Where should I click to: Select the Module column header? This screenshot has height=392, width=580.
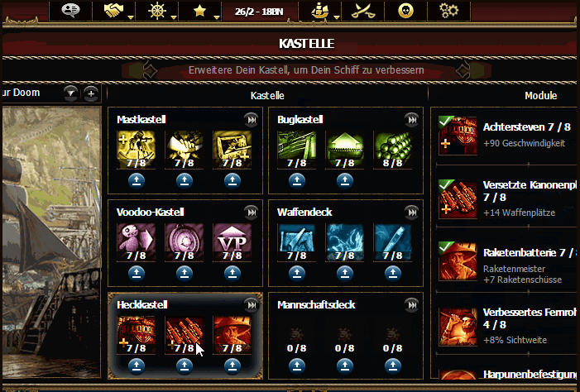[x=541, y=96]
